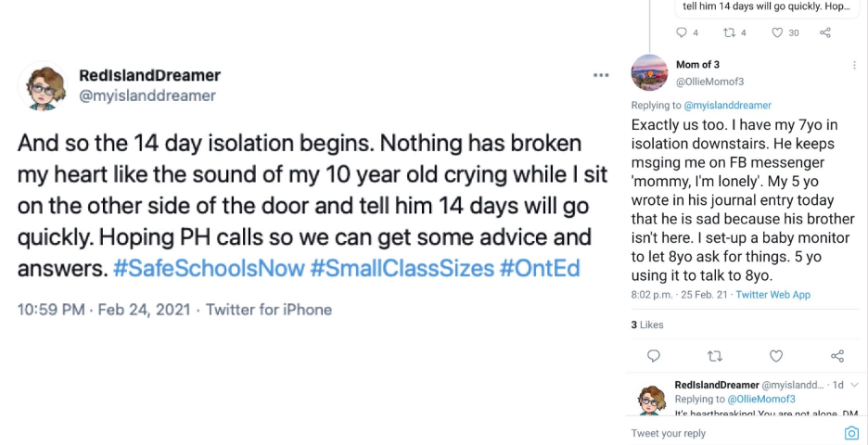Open the #SafeSchoolsNow hashtag
The width and height of the screenshot is (868, 445).
pos(209,269)
